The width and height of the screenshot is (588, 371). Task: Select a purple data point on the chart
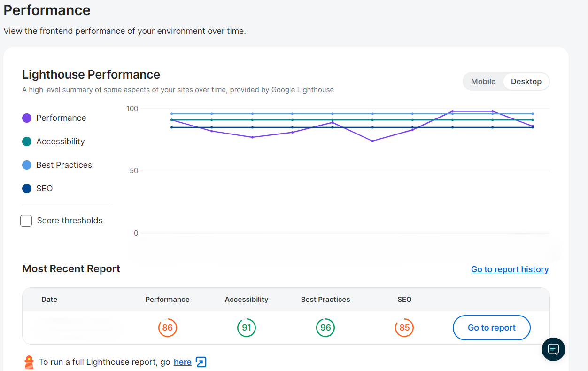[452, 111]
